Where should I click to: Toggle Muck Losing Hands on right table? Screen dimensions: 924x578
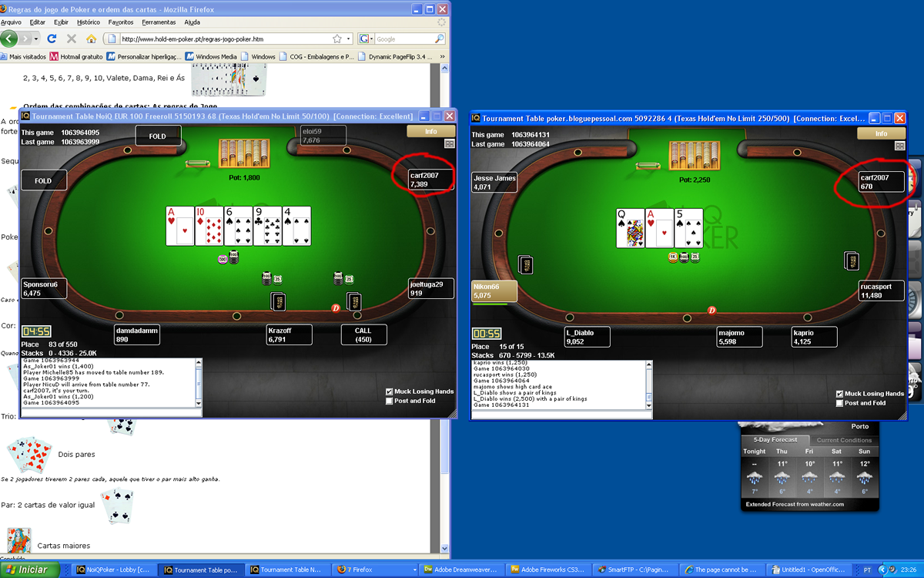[x=840, y=394]
